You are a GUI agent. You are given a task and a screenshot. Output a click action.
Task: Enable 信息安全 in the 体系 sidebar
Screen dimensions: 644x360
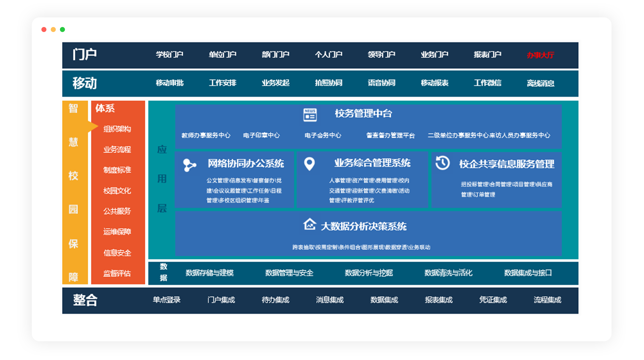tap(117, 253)
